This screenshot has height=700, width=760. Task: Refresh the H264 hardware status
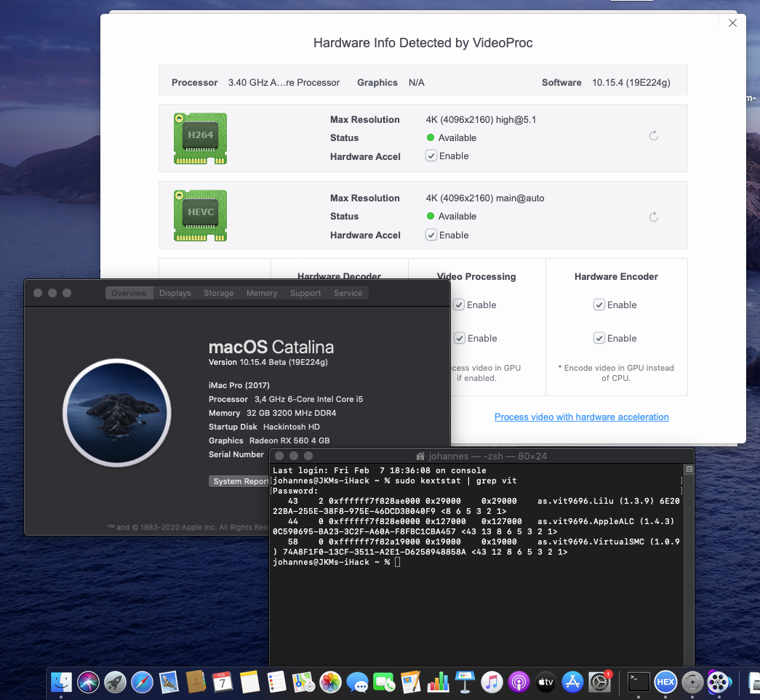pyautogui.click(x=653, y=136)
